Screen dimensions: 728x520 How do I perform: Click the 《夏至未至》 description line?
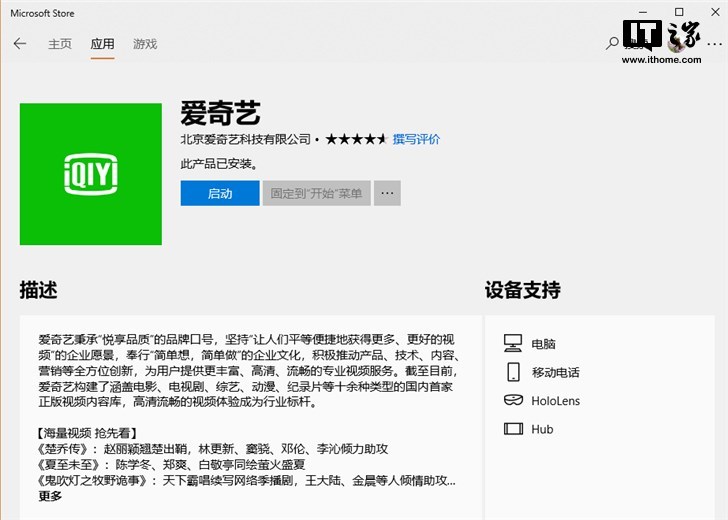tap(171, 465)
